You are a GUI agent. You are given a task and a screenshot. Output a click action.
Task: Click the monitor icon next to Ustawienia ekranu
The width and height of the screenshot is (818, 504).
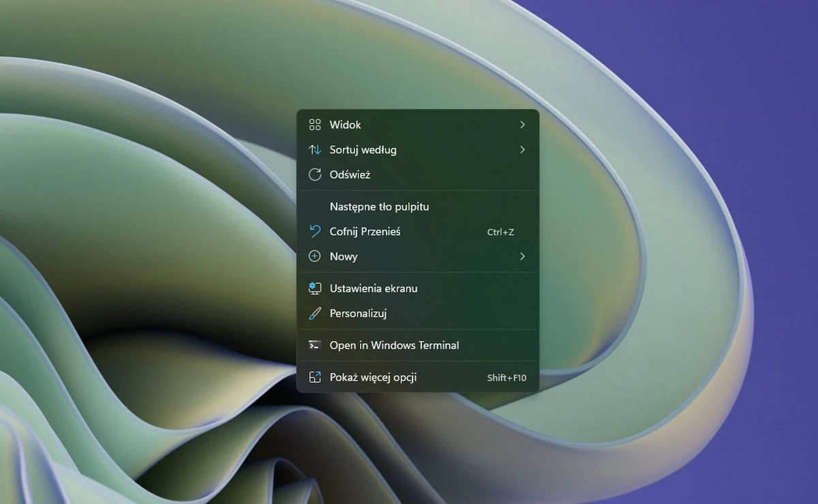(314, 288)
